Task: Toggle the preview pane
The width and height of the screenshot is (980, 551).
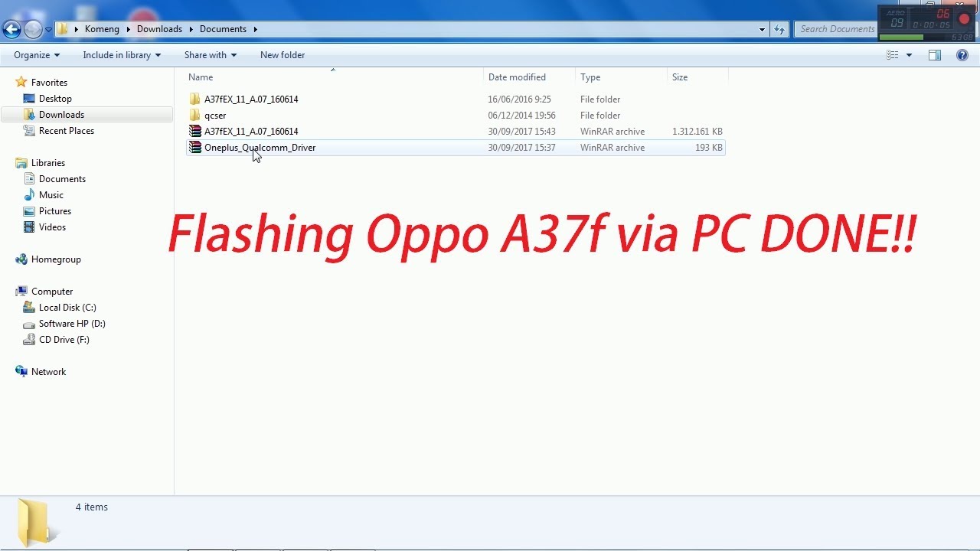Action: point(935,55)
